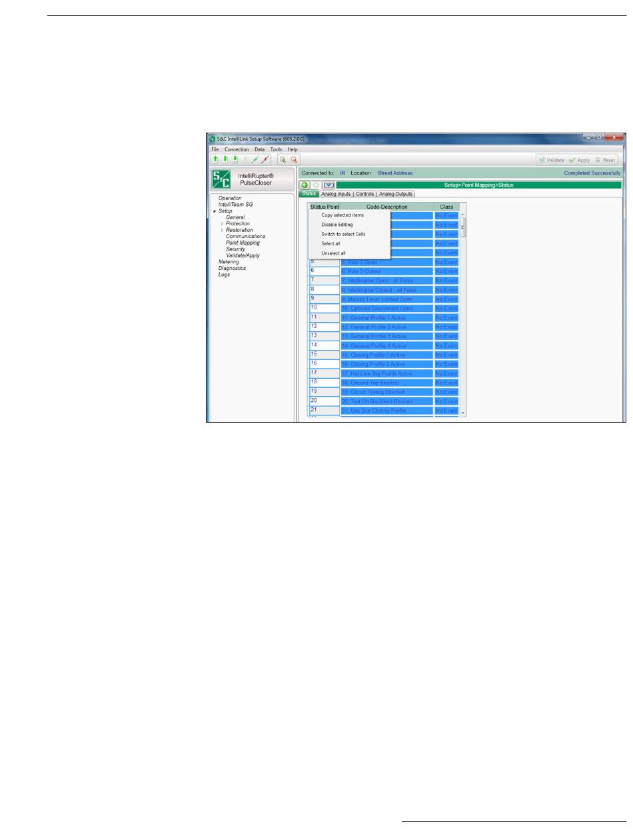Select Metering in the navigation tree
Image resolution: width=633 pixels, height=840 pixels.
[x=229, y=261]
